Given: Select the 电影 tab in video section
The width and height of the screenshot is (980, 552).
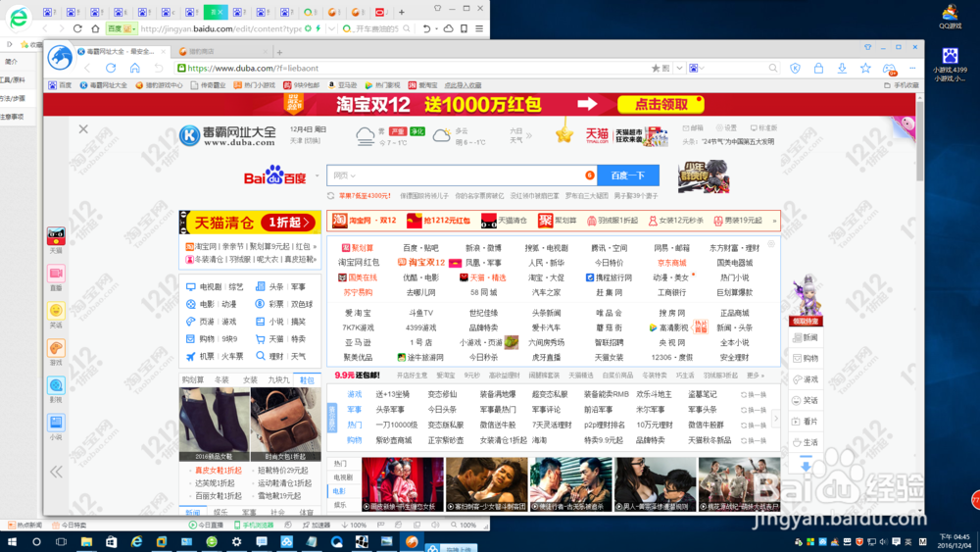Looking at the screenshot, I should 339,491.
